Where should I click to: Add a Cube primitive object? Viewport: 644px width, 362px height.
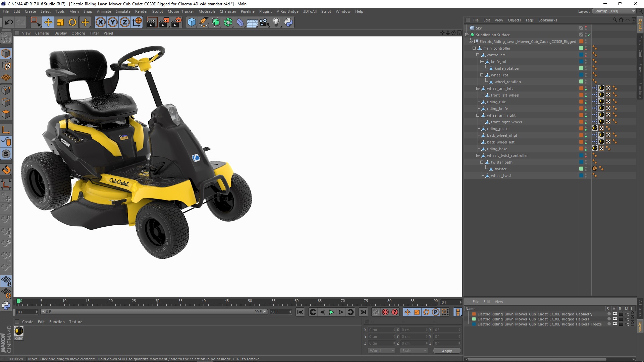pyautogui.click(x=192, y=22)
